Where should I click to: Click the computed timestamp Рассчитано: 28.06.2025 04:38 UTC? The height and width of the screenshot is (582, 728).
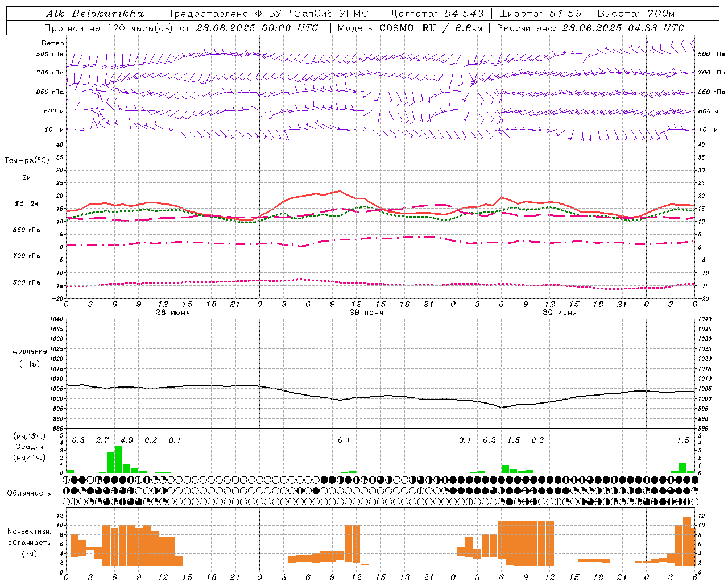point(590,28)
